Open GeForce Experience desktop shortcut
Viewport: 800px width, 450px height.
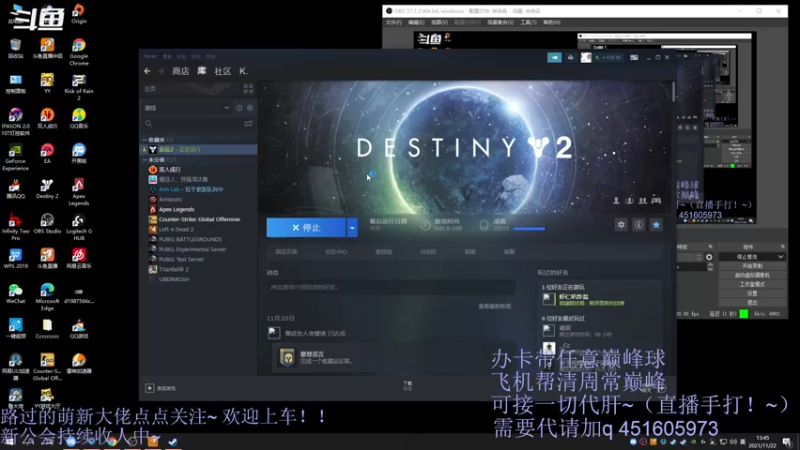coord(15,157)
